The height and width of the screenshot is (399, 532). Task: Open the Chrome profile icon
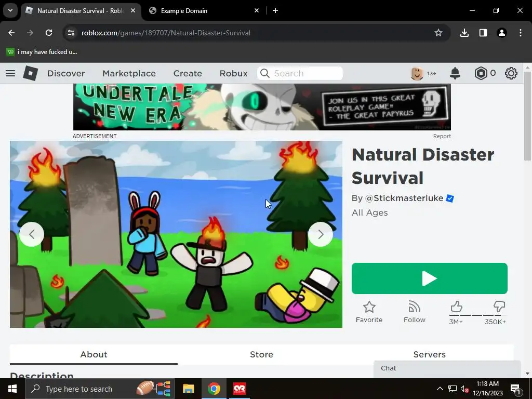coord(502,33)
